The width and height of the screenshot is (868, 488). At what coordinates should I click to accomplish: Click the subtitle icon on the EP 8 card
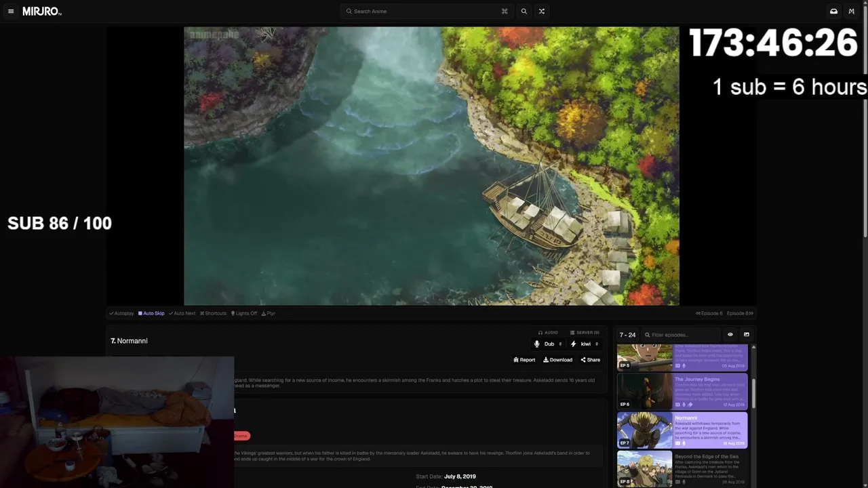pyautogui.click(x=677, y=482)
